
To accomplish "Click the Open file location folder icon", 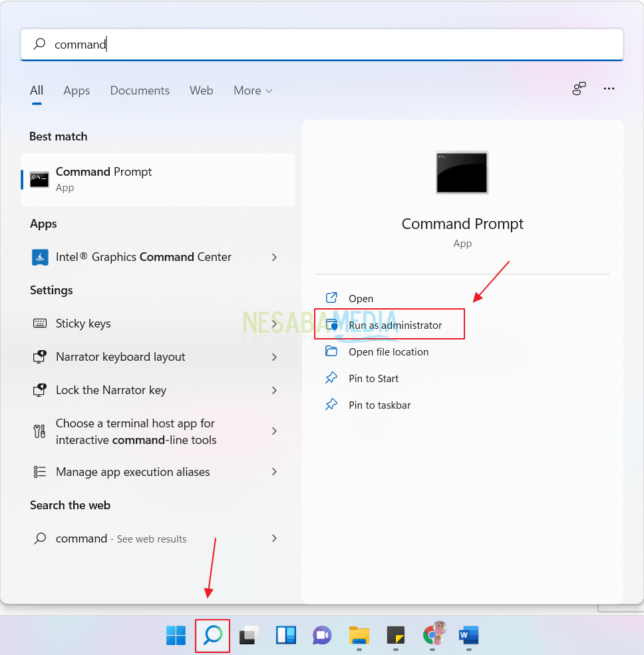I will 331,351.
